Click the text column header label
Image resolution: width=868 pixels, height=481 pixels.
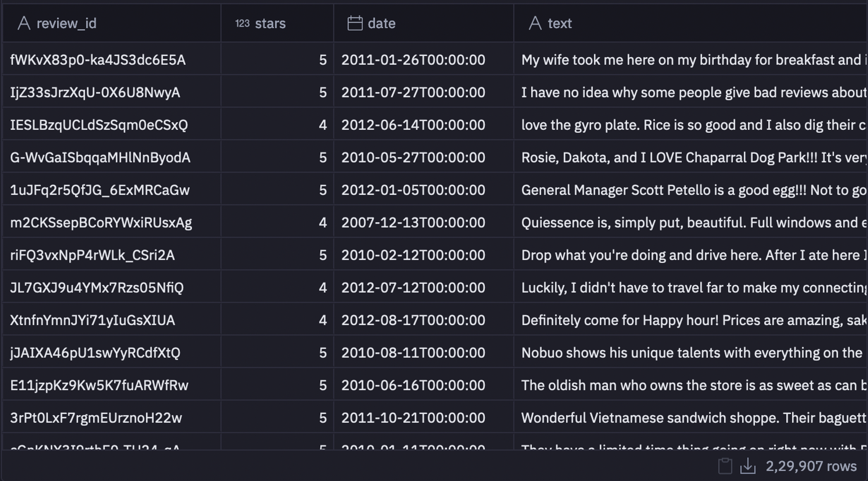coord(559,23)
